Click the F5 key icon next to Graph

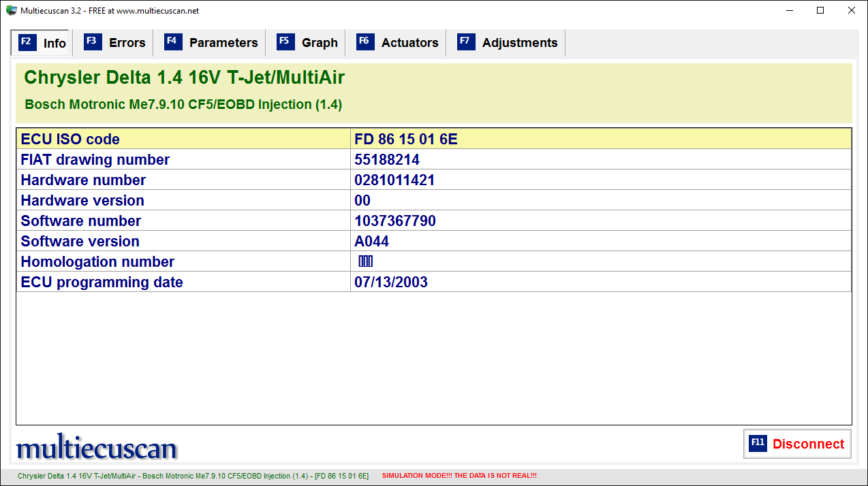coord(285,42)
